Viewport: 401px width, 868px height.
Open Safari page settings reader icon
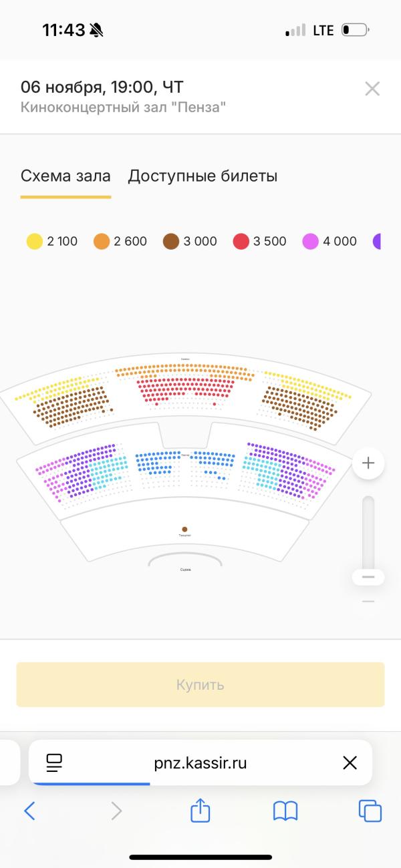click(54, 763)
